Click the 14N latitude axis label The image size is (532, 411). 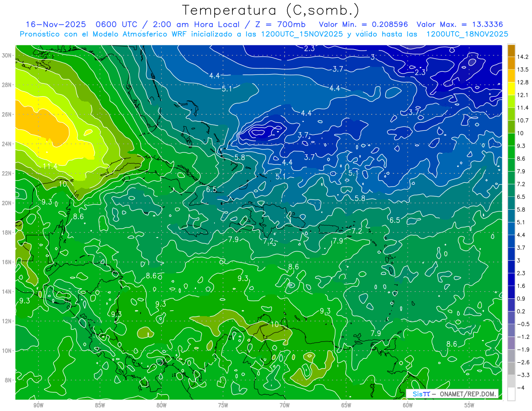click(7, 292)
